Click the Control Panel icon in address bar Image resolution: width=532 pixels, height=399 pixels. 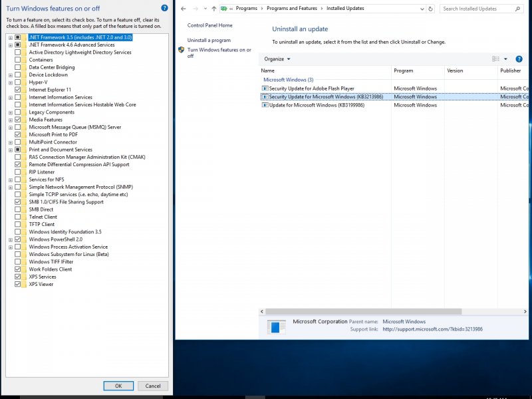click(x=224, y=9)
